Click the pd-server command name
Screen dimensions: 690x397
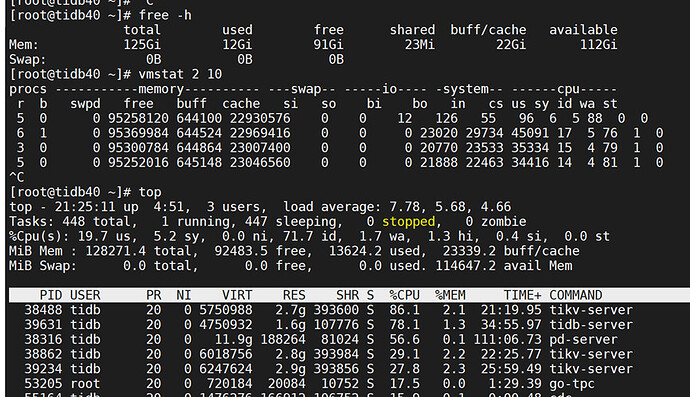coord(584,340)
